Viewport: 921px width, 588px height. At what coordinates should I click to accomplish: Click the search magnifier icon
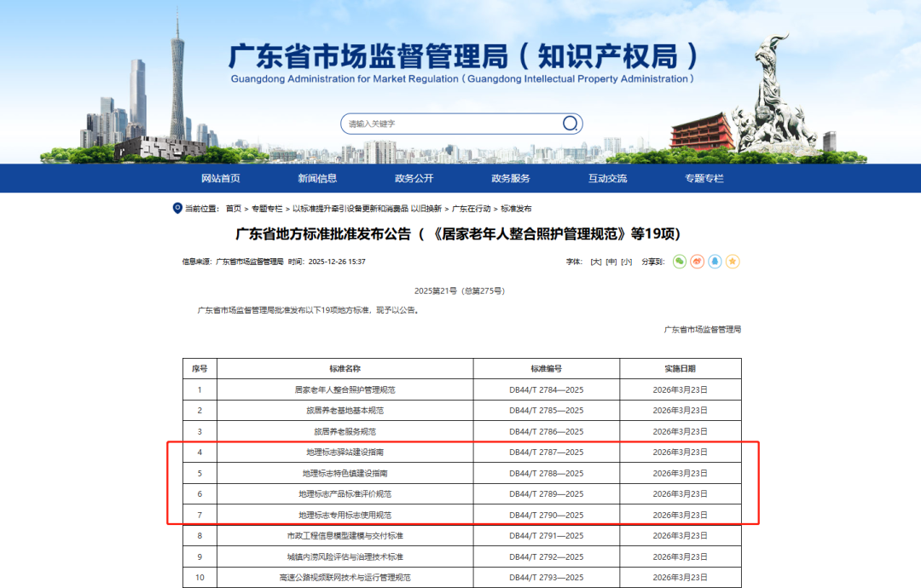pyautogui.click(x=570, y=124)
